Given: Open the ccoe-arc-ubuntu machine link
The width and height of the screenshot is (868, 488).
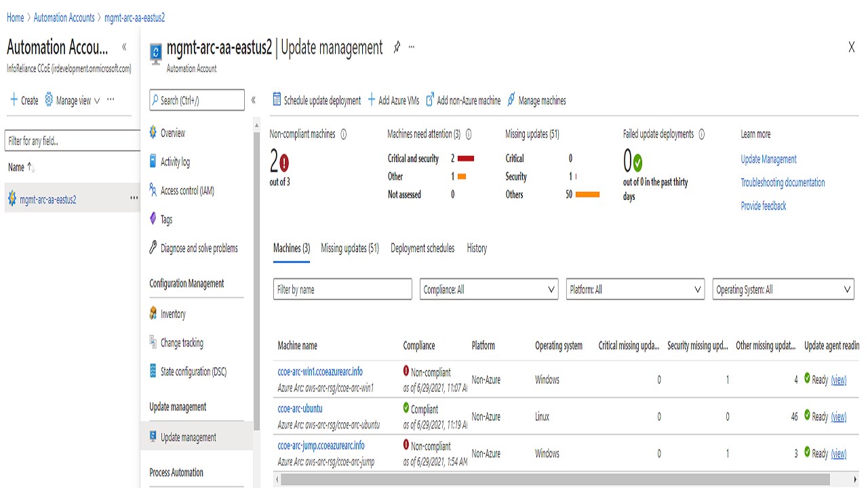Looking at the screenshot, I should (300, 409).
